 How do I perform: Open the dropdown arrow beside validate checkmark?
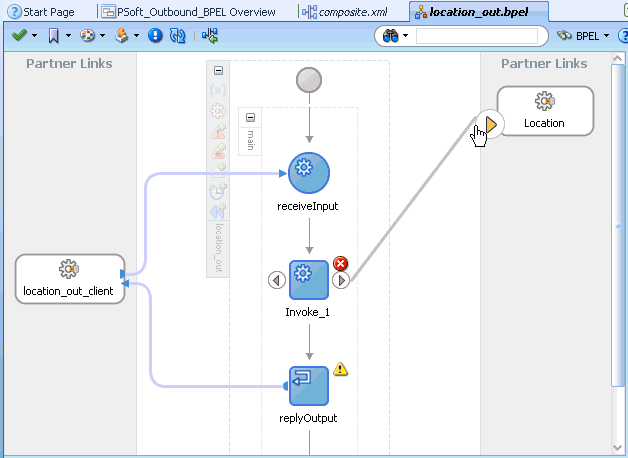coord(34,36)
